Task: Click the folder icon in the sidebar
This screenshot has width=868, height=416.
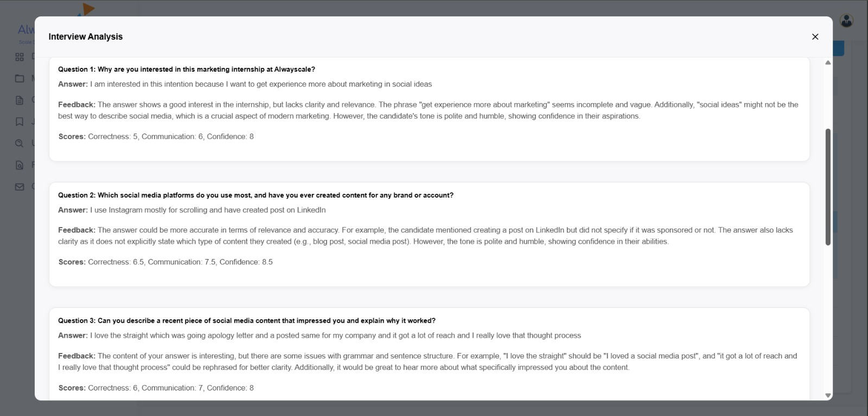Action: pyautogui.click(x=20, y=78)
